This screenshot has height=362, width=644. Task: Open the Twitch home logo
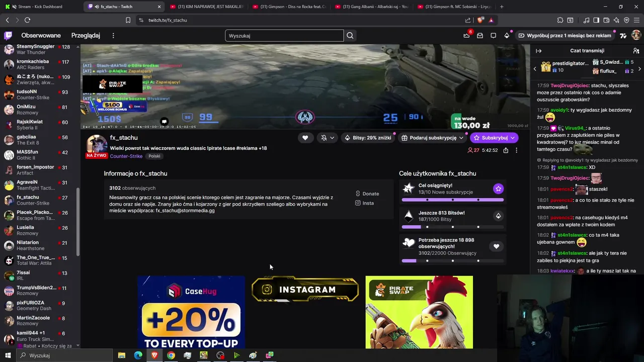point(8,35)
